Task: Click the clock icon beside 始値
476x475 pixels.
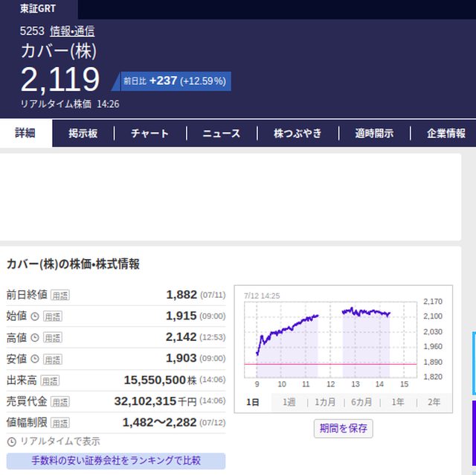Action: point(35,316)
